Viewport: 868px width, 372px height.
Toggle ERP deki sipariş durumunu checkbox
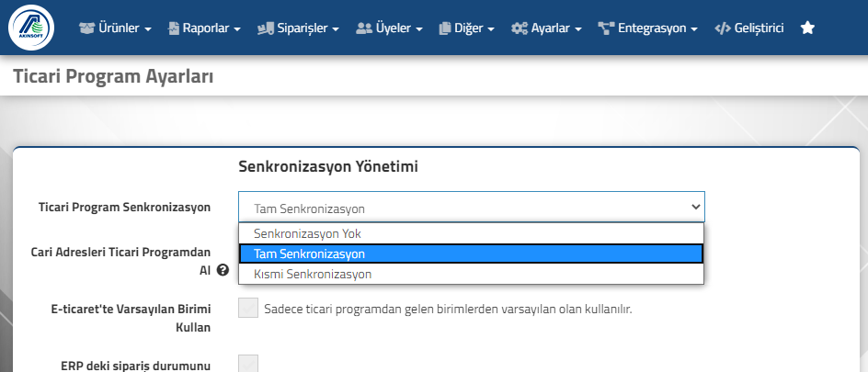248,364
